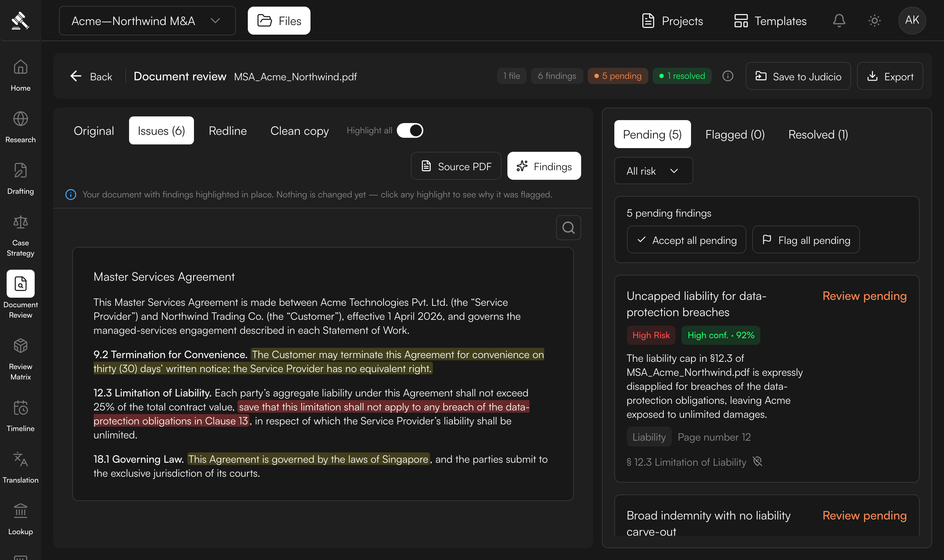Screen dimensions: 944x560
Task: Switch the light/dark theme
Action: 875,20
